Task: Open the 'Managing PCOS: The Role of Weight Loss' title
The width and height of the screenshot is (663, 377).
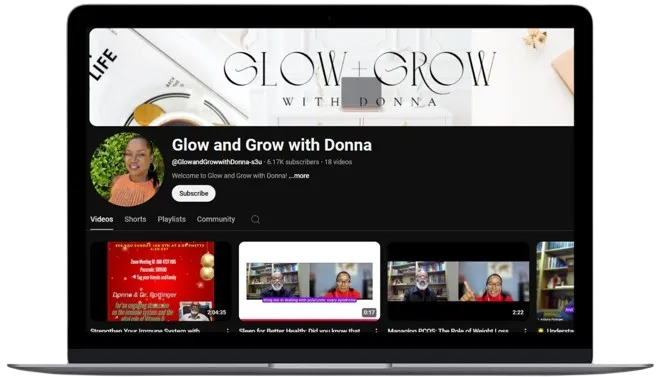Action: (x=448, y=331)
